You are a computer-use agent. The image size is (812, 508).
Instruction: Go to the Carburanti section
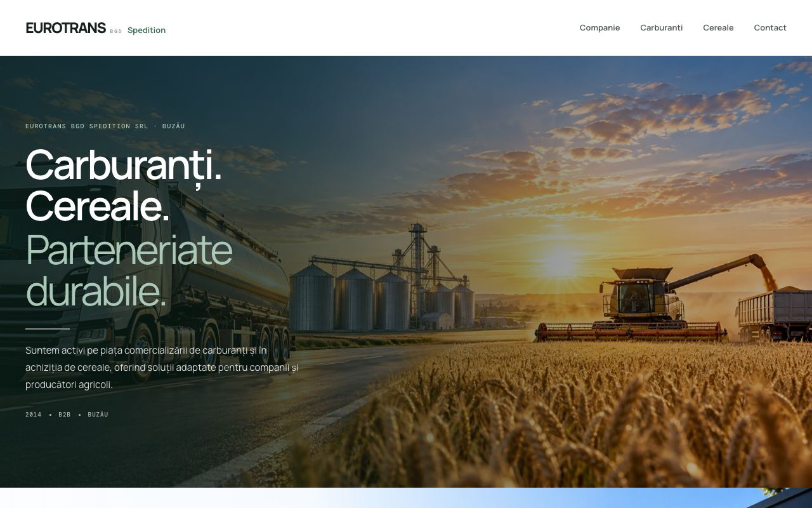661,28
